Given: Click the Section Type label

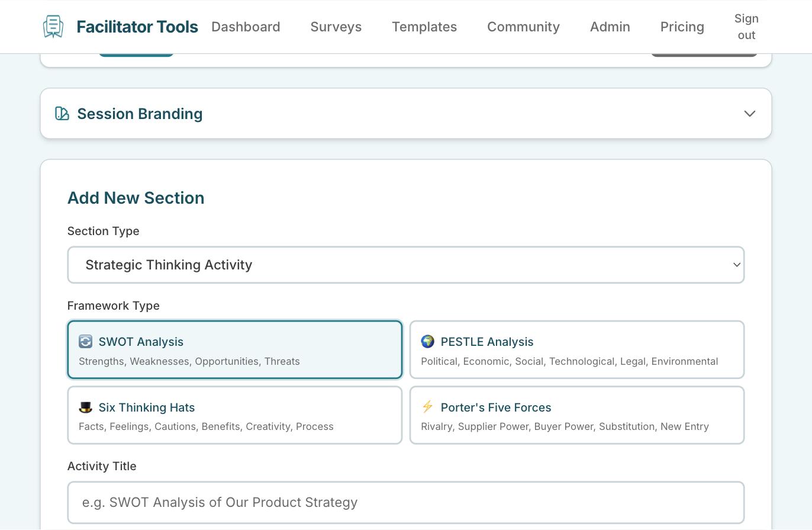Looking at the screenshot, I should coord(104,231).
